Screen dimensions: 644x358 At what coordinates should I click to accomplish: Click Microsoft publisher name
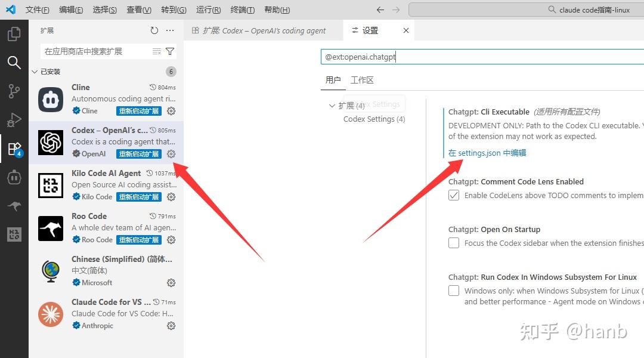click(97, 283)
